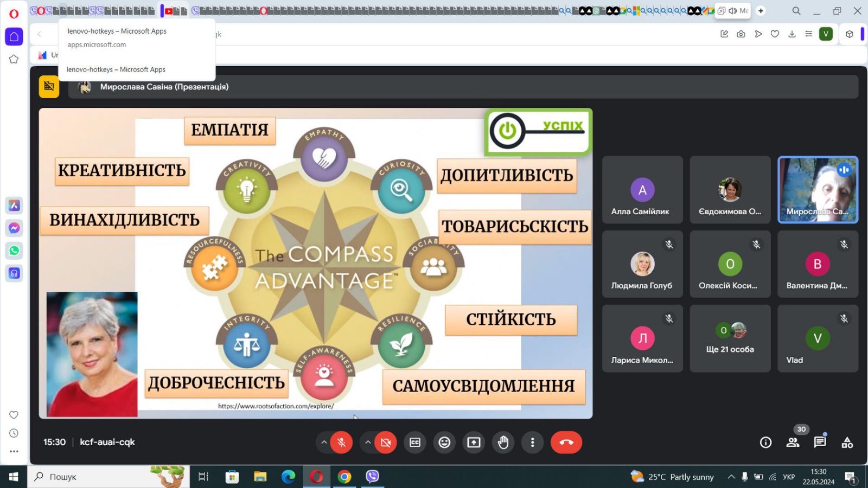
Task: Show hidden system tray icons chevron
Action: pyautogui.click(x=731, y=477)
